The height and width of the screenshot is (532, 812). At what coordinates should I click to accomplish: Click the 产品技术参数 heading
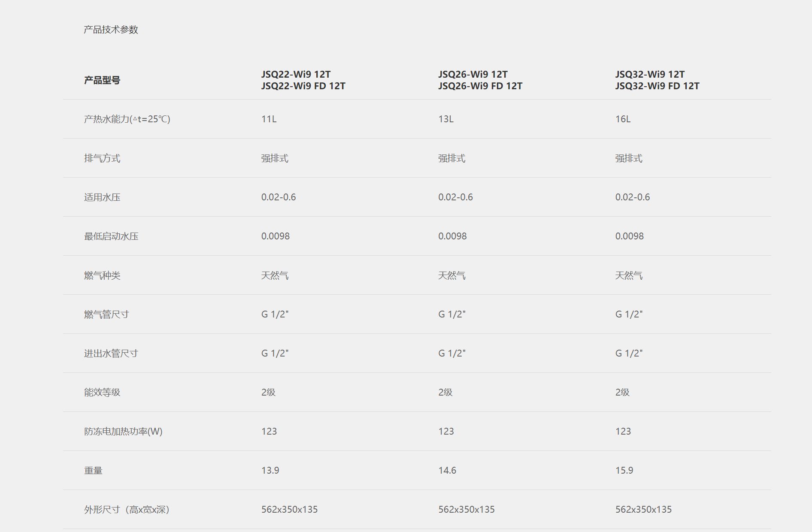tap(111, 30)
